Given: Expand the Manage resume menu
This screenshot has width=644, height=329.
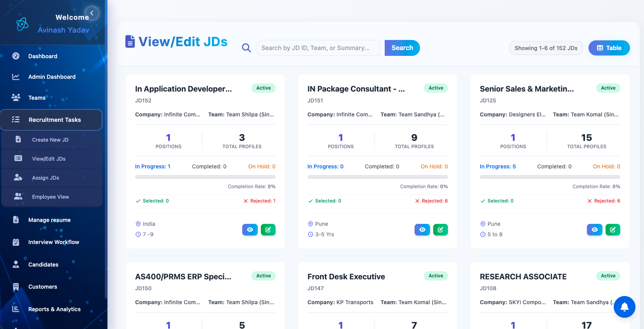Looking at the screenshot, I should [49, 220].
